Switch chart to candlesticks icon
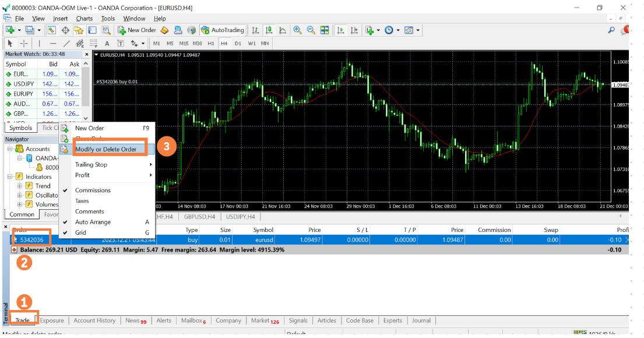 [269, 30]
